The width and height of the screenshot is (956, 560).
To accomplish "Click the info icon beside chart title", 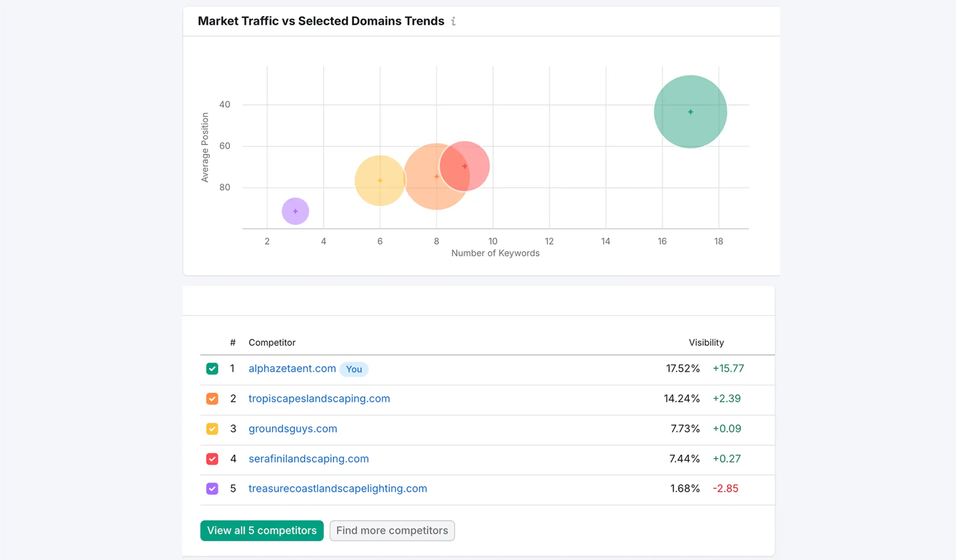I will click(x=453, y=21).
